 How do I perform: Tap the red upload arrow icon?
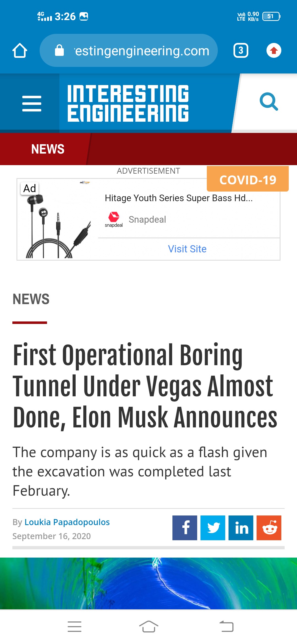point(274,51)
